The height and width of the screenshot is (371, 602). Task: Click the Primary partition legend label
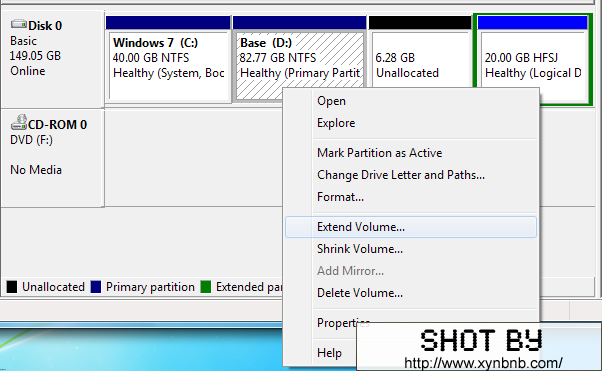(150, 287)
